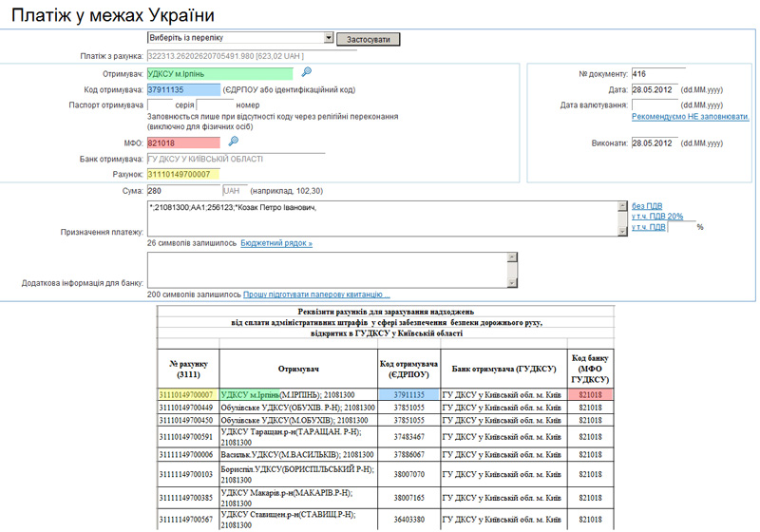This screenshot has width=760, height=532.
Task: Click the Дата валютування empty field
Action: 655,104
